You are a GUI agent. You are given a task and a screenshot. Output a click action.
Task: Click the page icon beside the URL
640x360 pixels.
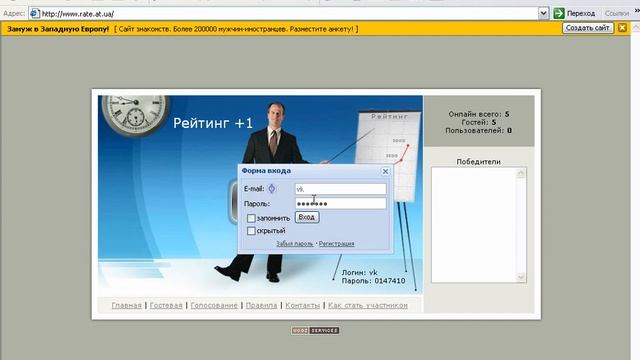click(x=35, y=13)
